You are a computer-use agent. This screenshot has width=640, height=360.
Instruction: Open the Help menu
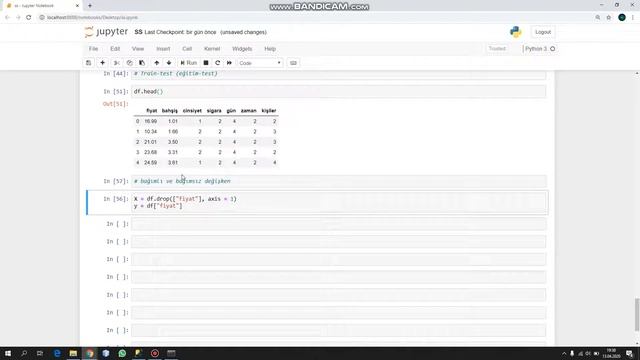(270, 49)
